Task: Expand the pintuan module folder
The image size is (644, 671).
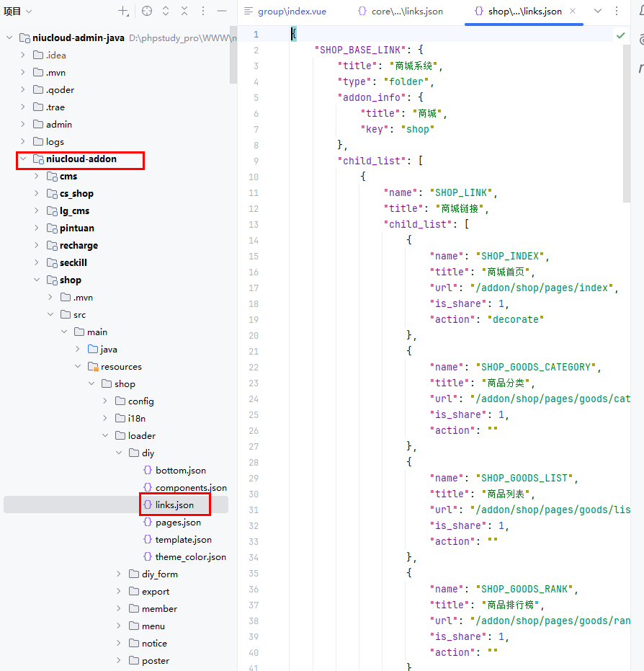Action: click(37, 228)
